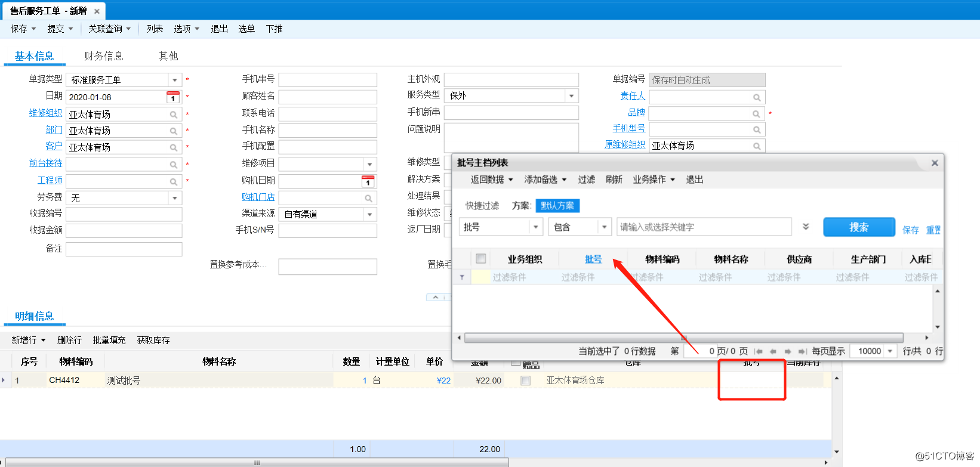Open 关联查询 menu

[109, 29]
